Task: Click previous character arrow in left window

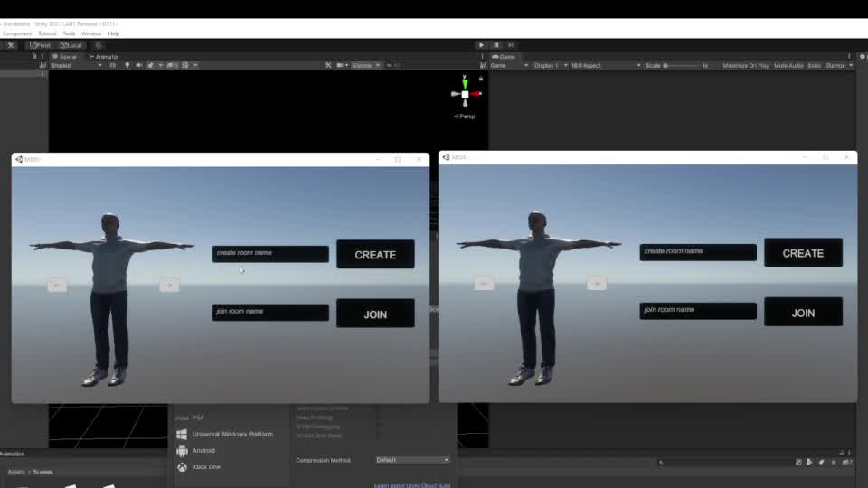Action: click(56, 285)
